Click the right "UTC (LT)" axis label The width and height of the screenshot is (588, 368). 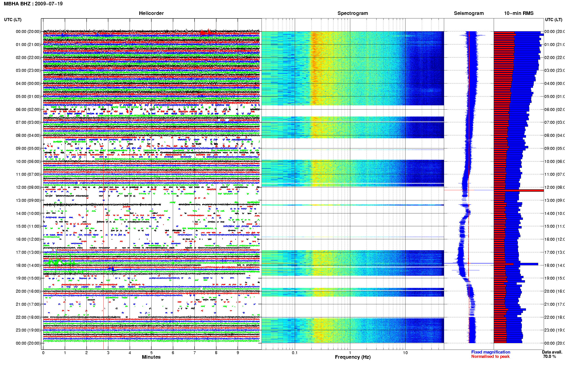(553, 19)
